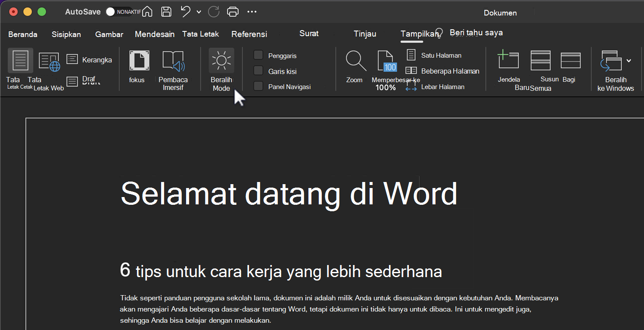Expand Beralih ke Windows dropdown arrow
Image resolution: width=644 pixels, height=330 pixels.
[x=628, y=61]
